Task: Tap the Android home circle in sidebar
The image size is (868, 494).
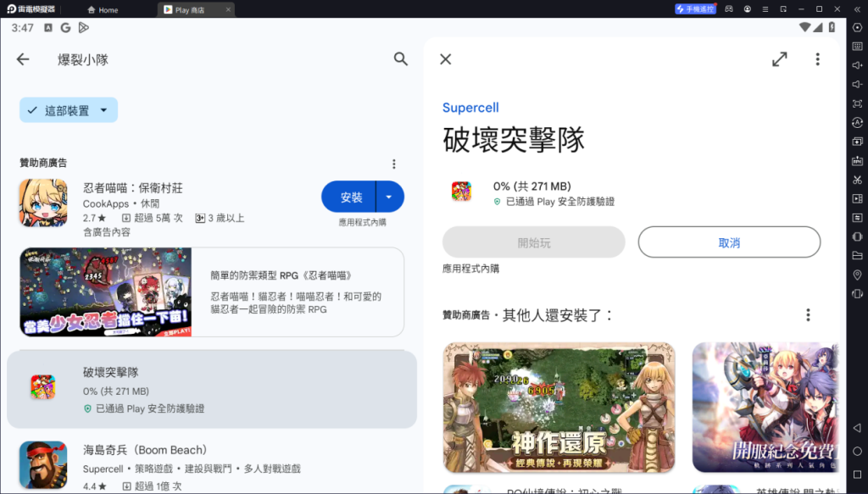Action: click(858, 452)
